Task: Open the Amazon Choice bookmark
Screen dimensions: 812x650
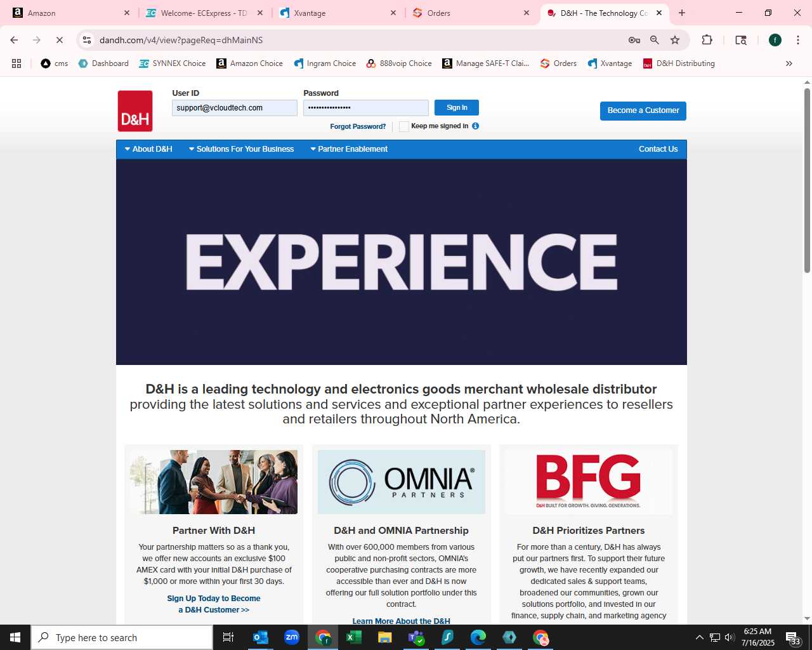Action: [x=250, y=63]
